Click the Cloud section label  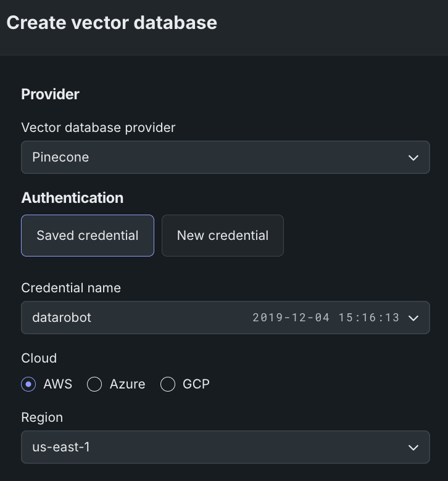tap(39, 358)
